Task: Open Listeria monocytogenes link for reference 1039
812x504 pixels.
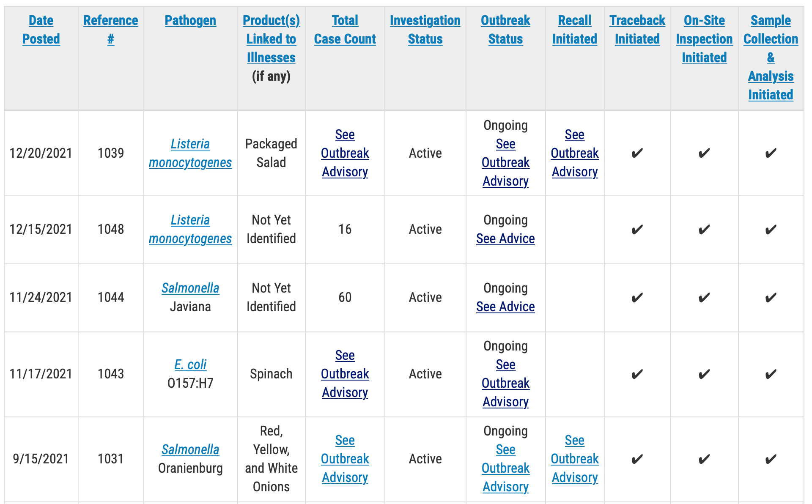Action: point(190,153)
